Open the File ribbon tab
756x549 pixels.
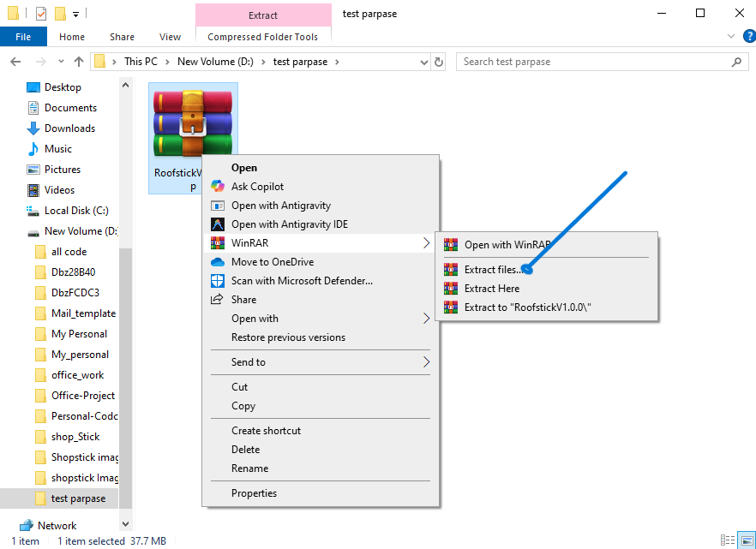[x=23, y=37]
